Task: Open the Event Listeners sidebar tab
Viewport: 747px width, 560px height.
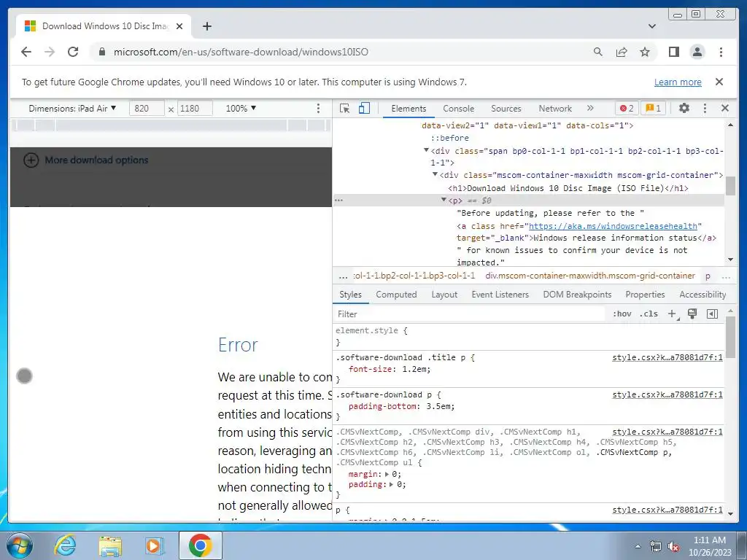Action: pyautogui.click(x=500, y=295)
